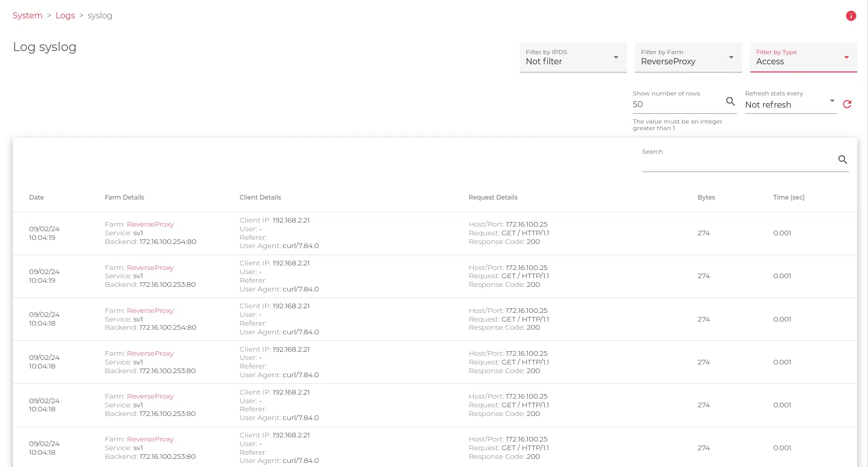Sort by Bytes column header
This screenshot has width=868, height=467.
coord(706,198)
